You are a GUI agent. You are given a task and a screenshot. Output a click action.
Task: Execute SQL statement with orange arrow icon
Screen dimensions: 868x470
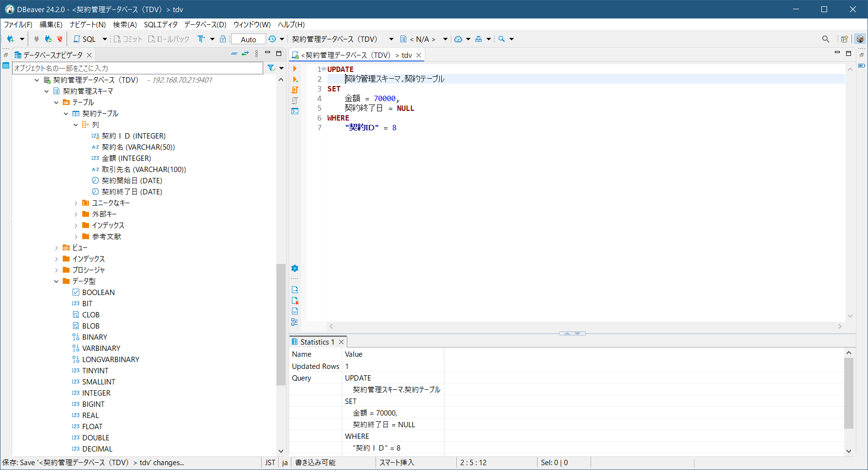coord(295,69)
